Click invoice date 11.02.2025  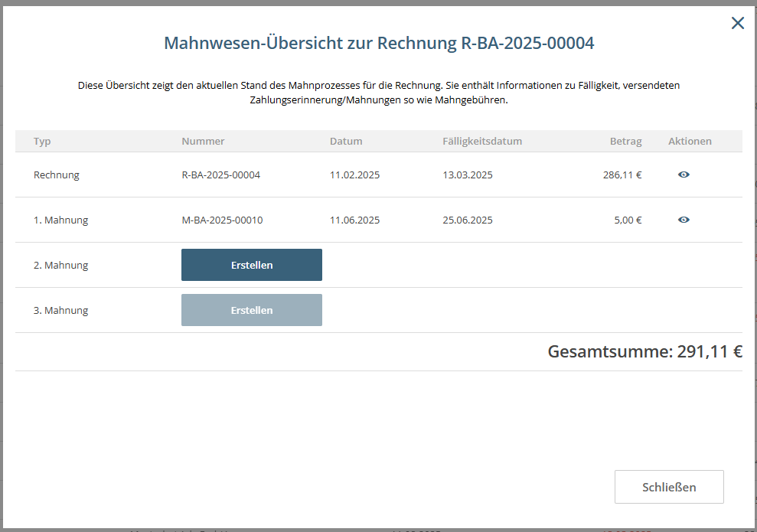[x=355, y=175]
